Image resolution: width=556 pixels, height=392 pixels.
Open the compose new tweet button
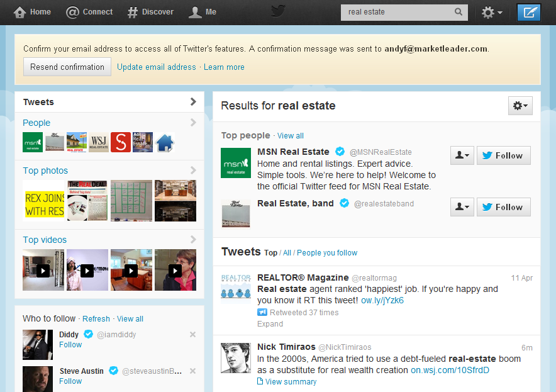click(x=528, y=13)
